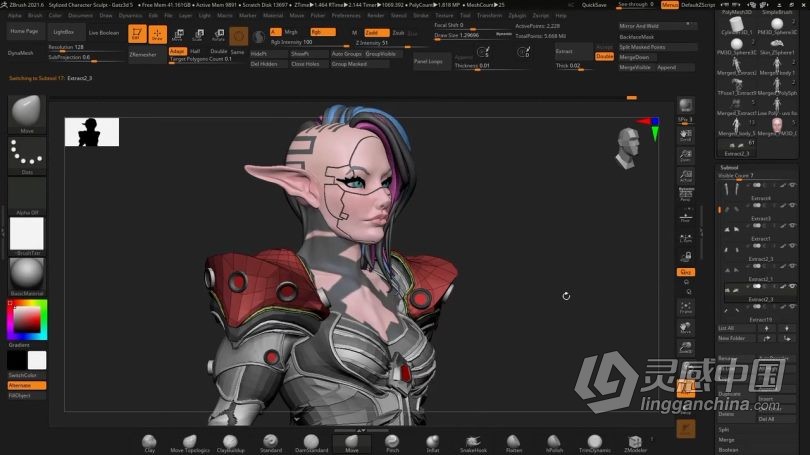Viewport: 810px width, 455px height.
Task: Pick a color in the color picker square
Action: pos(27,320)
